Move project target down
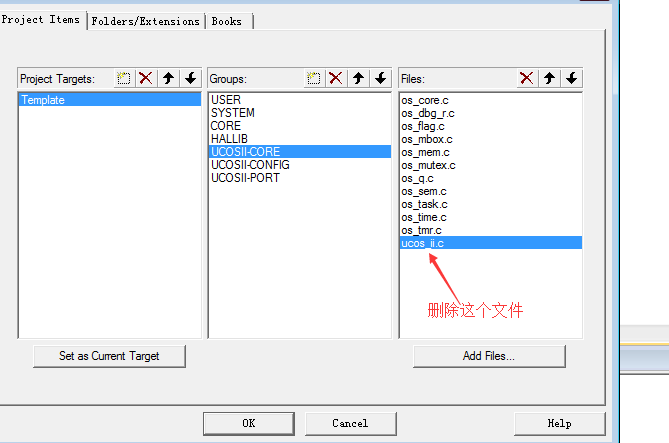Screen dimensions: 669x443 [191, 79]
